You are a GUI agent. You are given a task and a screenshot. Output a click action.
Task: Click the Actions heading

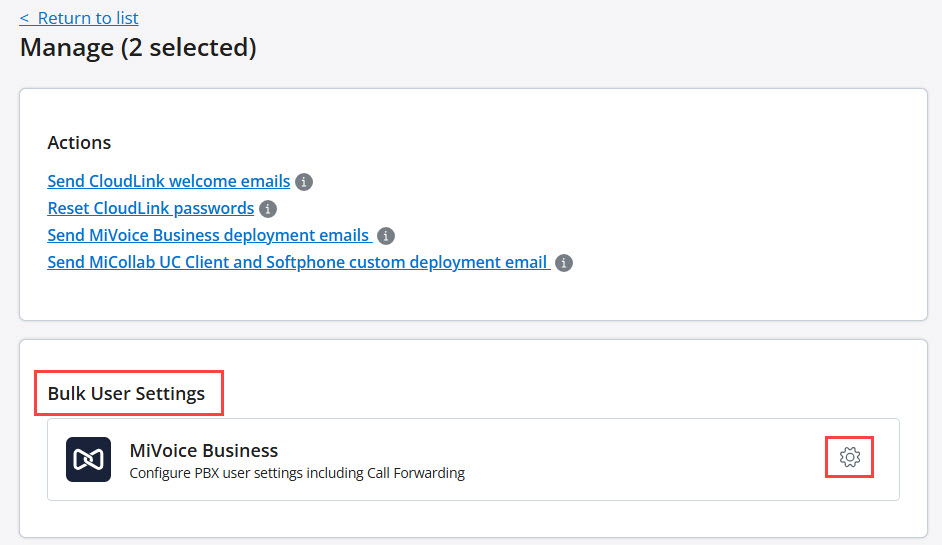coord(79,142)
